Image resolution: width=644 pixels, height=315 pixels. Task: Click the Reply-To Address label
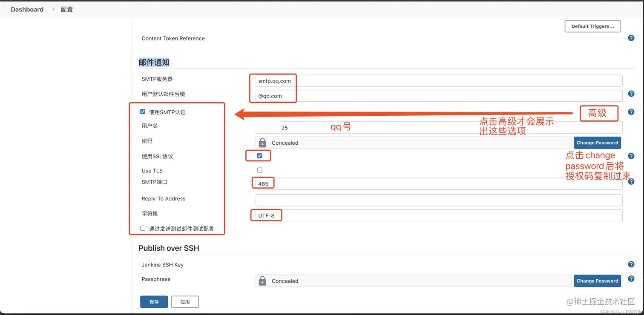[x=164, y=198]
